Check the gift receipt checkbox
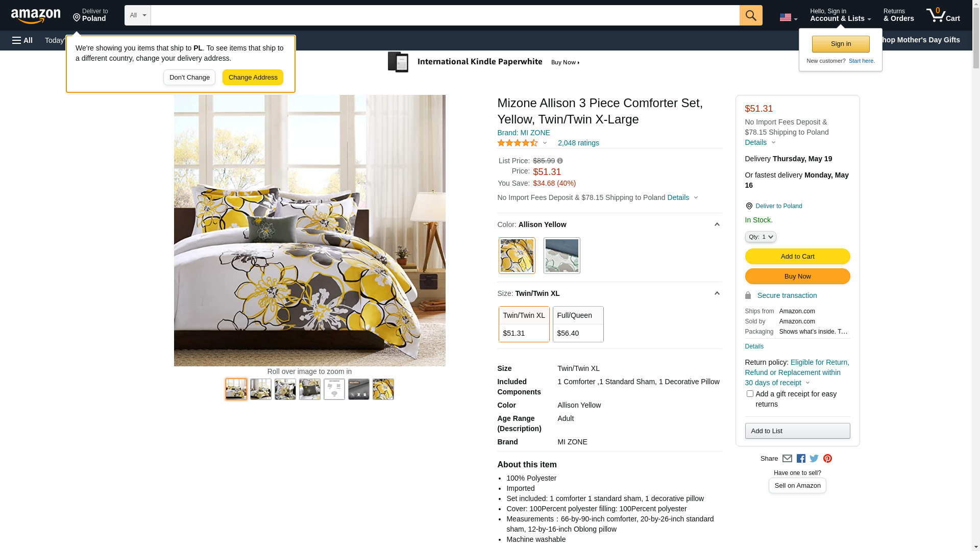The width and height of the screenshot is (980, 551). (x=750, y=394)
